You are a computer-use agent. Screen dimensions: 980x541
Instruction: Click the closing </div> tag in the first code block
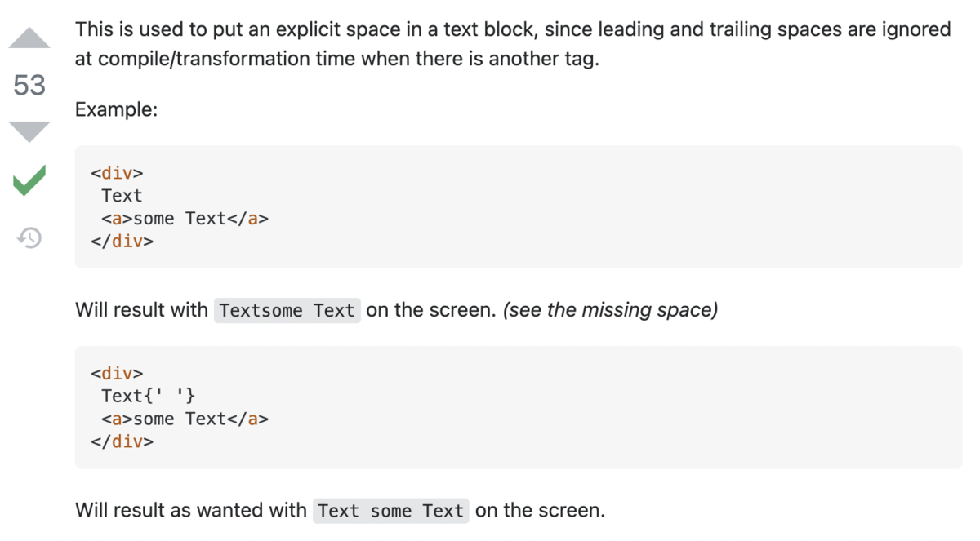(x=122, y=241)
